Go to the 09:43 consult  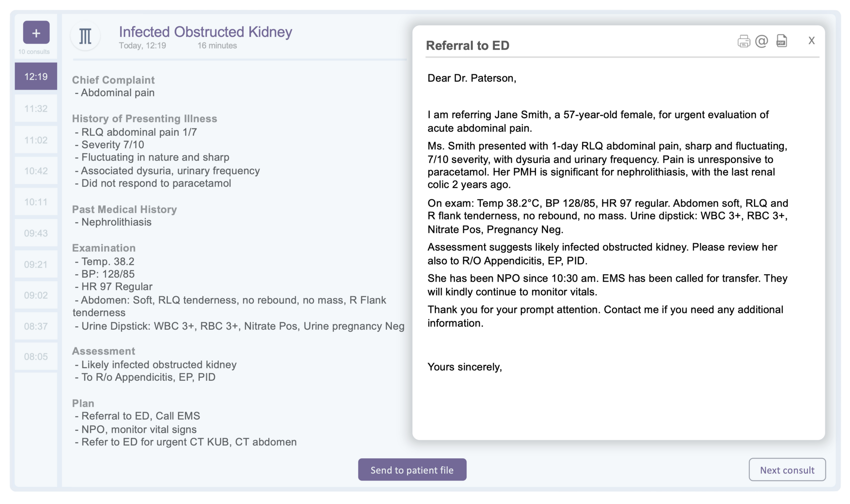click(36, 233)
